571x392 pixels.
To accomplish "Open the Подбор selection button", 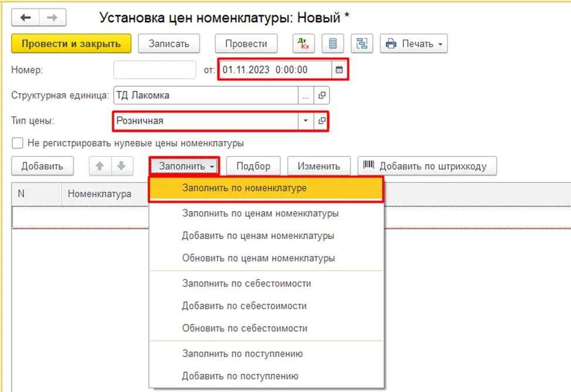I will tap(253, 166).
